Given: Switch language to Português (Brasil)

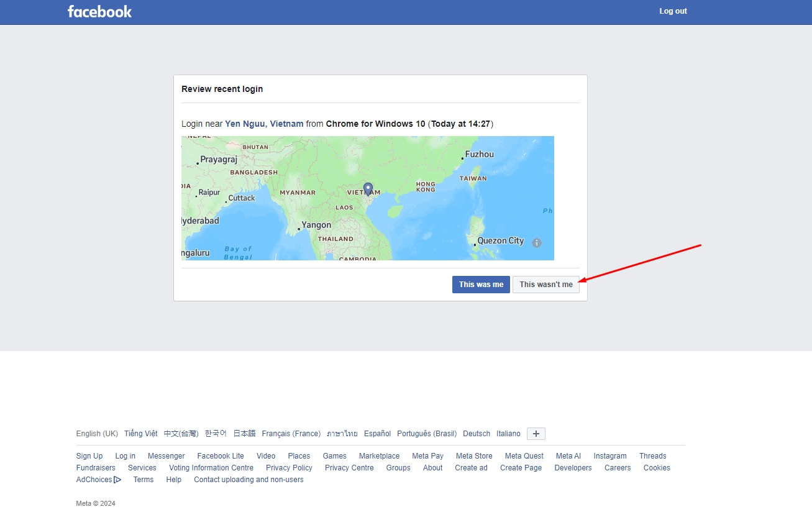Looking at the screenshot, I should click(x=427, y=434).
